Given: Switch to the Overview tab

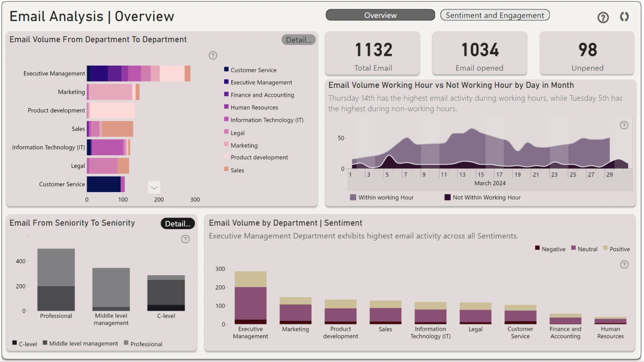Looking at the screenshot, I should coord(380,15).
